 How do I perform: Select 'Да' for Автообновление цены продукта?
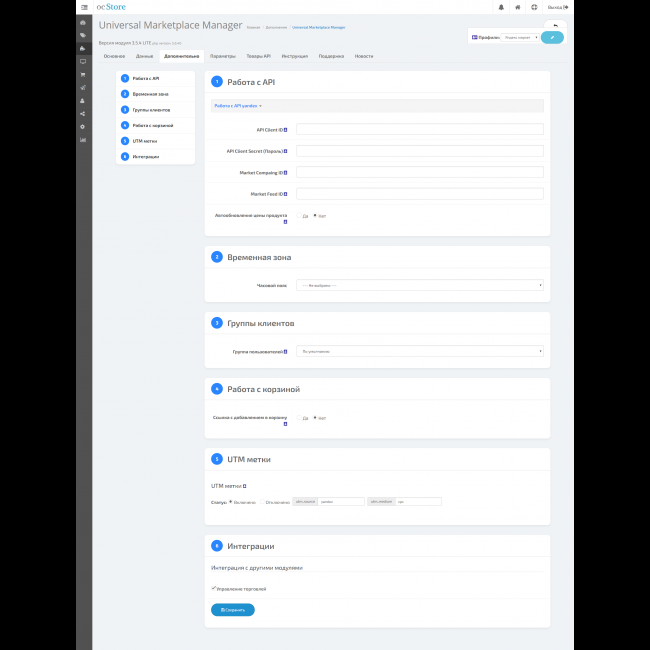(298, 215)
